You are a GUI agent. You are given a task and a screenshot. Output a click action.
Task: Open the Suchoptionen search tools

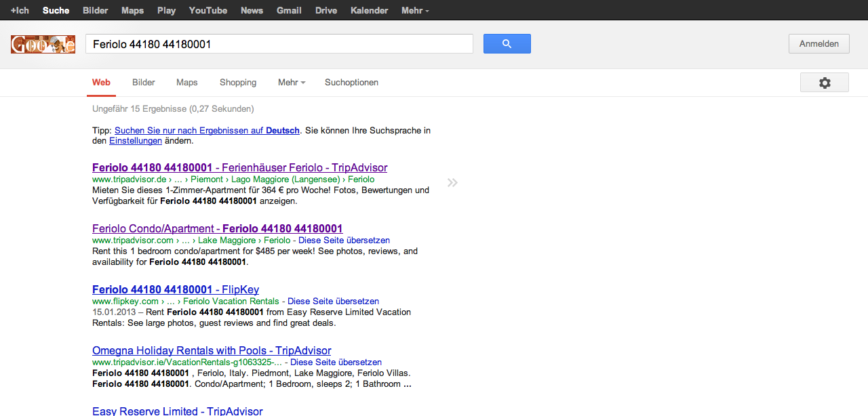coord(351,83)
